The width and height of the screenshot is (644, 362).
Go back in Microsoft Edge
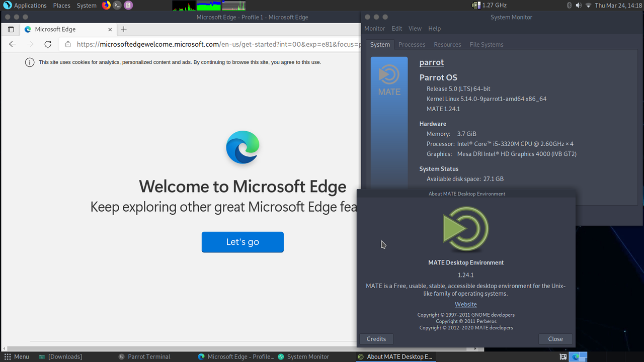(x=13, y=44)
